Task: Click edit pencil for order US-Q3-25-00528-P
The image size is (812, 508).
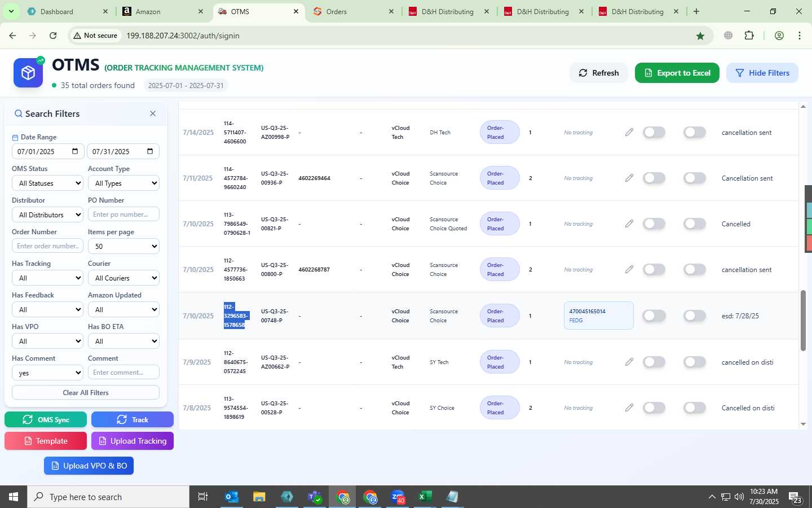Action: pos(629,408)
